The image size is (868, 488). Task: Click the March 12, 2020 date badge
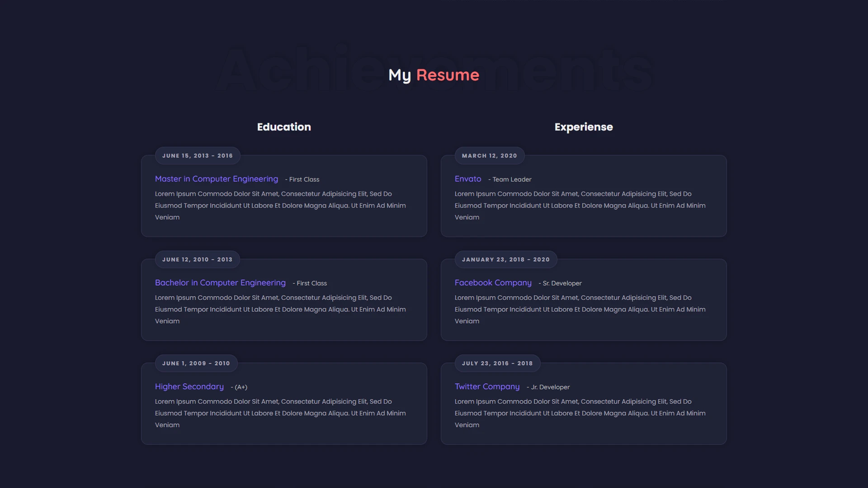490,155
